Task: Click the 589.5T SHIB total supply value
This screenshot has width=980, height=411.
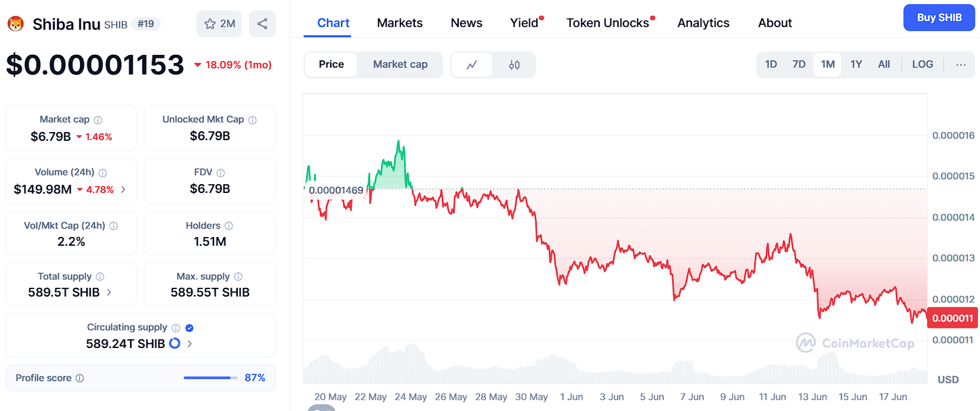Action: [64, 293]
